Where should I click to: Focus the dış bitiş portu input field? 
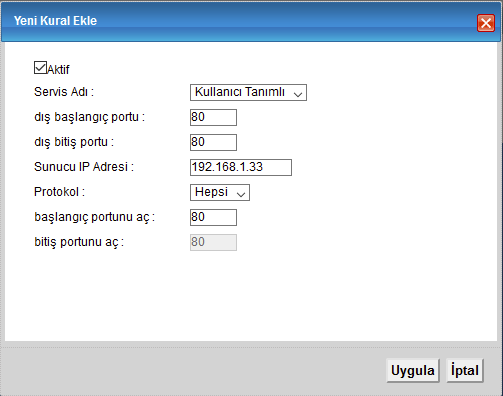tap(213, 142)
